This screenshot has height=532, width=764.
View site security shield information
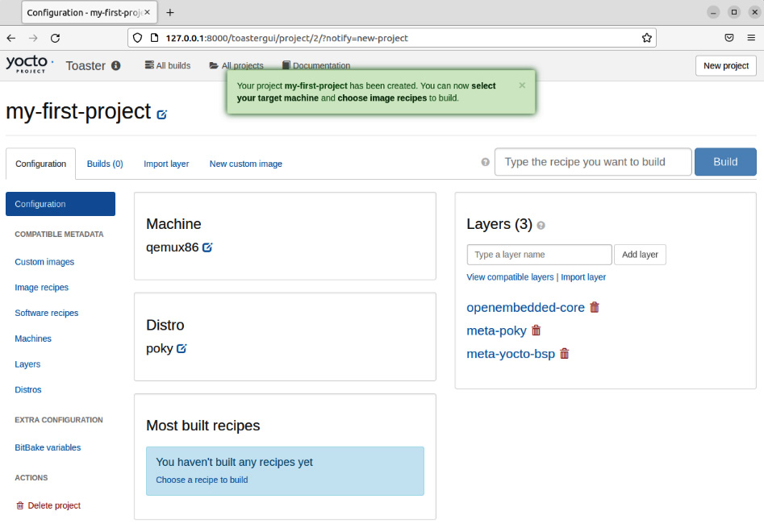click(137, 38)
